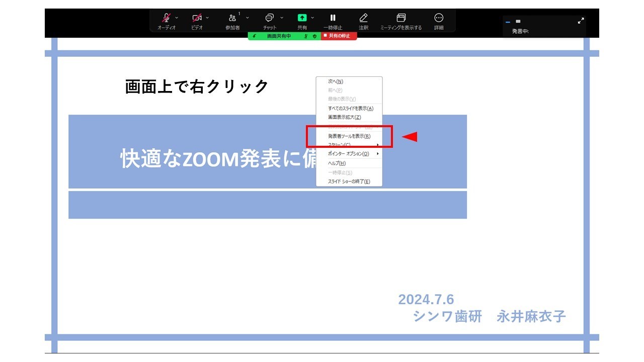Open the 詳細 more options icon
Image resolution: width=644 pixels, height=362 pixels.
439,18
